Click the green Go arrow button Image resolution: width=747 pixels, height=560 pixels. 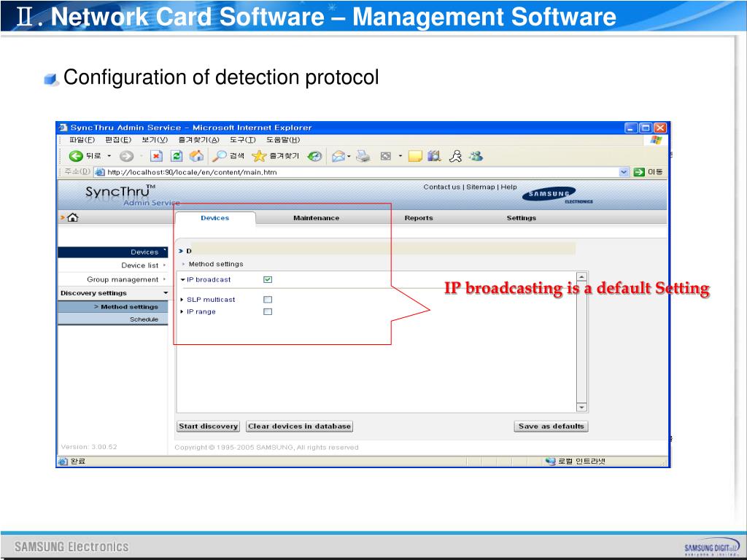pos(639,172)
